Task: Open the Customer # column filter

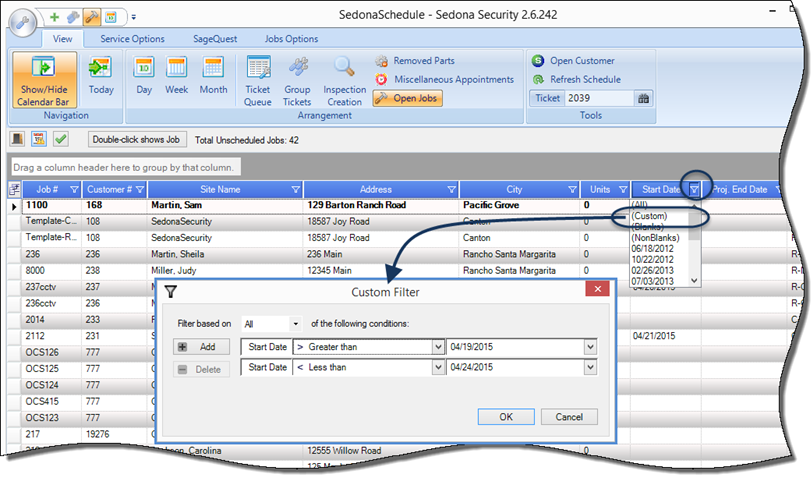Action: [x=140, y=190]
